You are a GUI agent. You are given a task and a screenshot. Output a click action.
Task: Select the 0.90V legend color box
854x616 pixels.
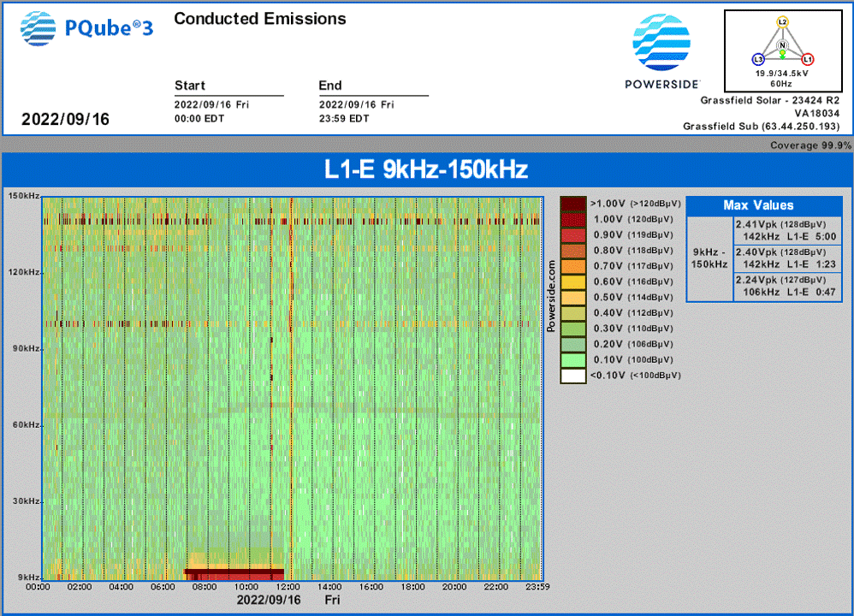[572, 234]
